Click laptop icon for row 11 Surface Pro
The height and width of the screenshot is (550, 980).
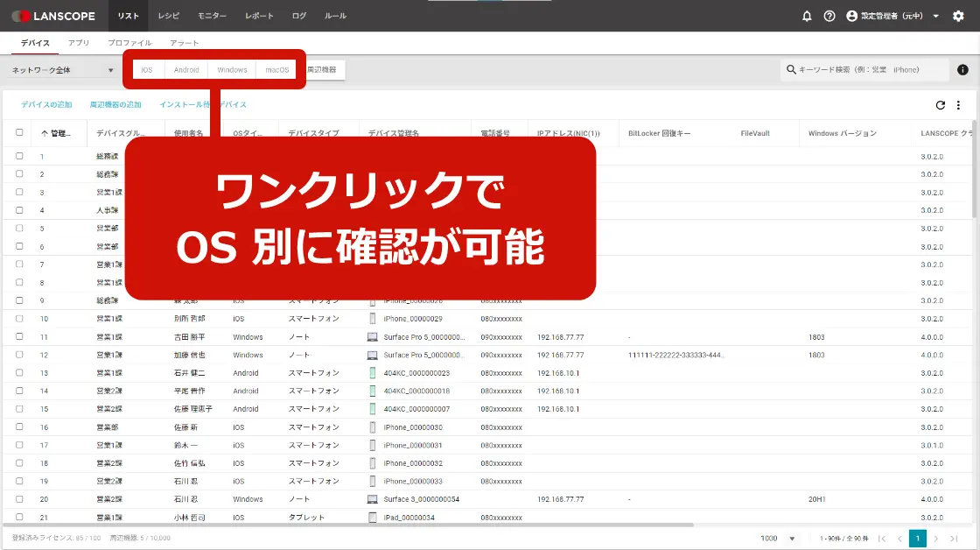click(x=372, y=337)
